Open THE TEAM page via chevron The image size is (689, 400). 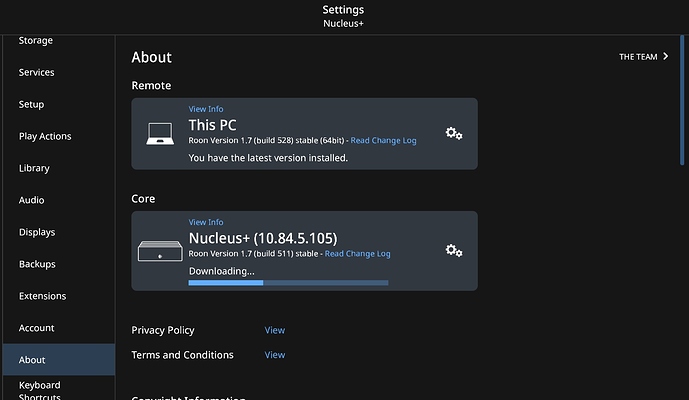(666, 56)
